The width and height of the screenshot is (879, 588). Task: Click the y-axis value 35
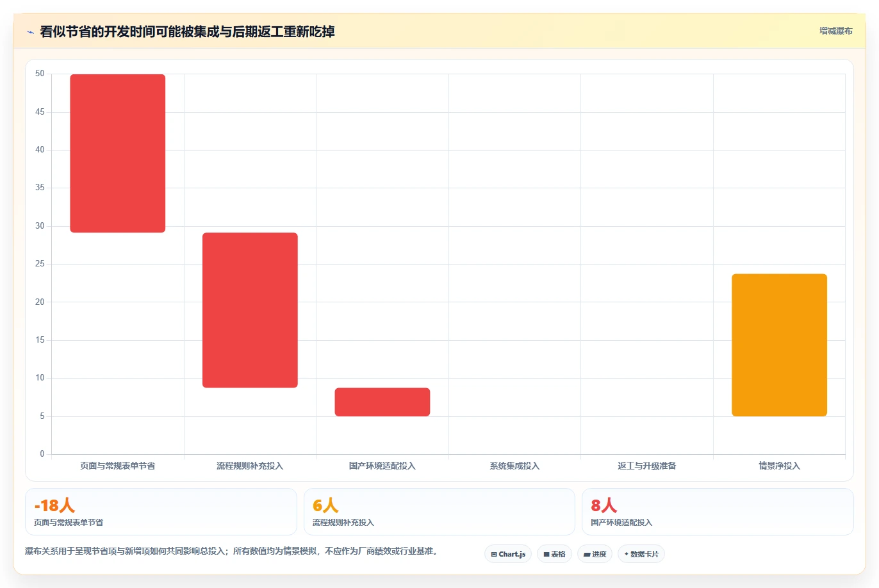40,188
